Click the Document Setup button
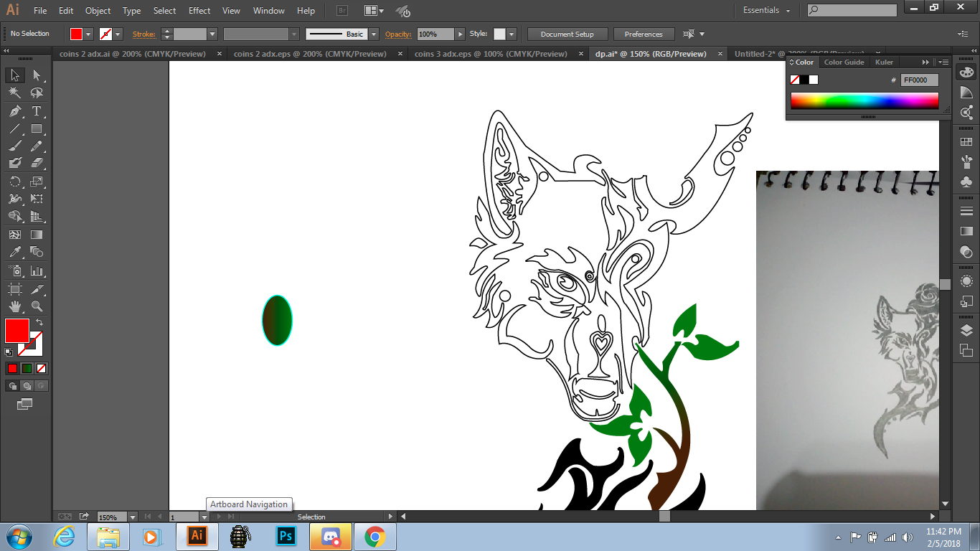 pyautogui.click(x=567, y=34)
